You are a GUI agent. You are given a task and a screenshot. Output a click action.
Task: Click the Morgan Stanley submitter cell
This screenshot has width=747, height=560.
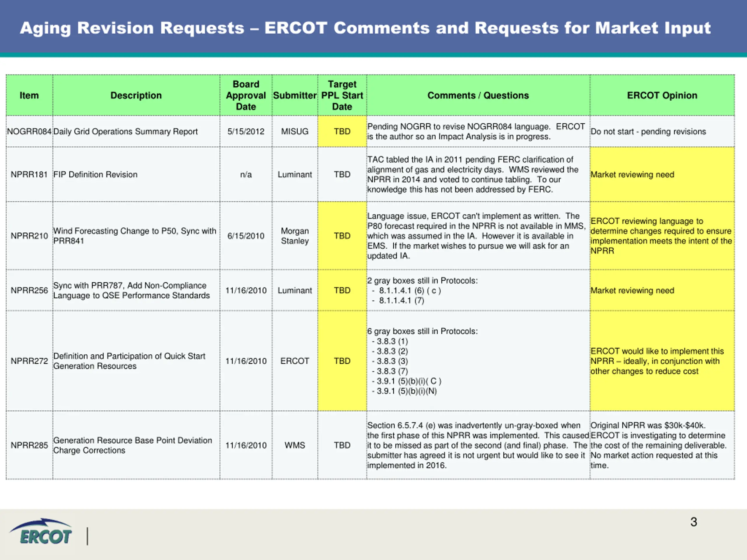[x=295, y=236]
